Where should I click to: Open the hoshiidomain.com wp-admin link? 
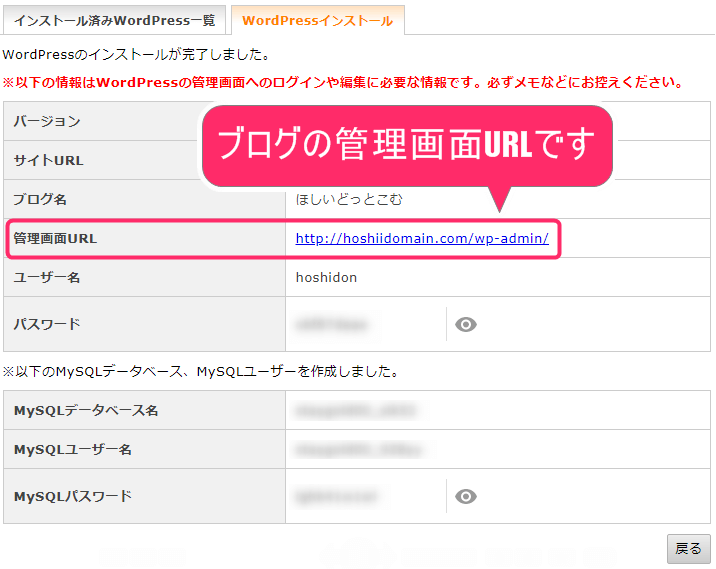pyautogui.click(x=421, y=239)
